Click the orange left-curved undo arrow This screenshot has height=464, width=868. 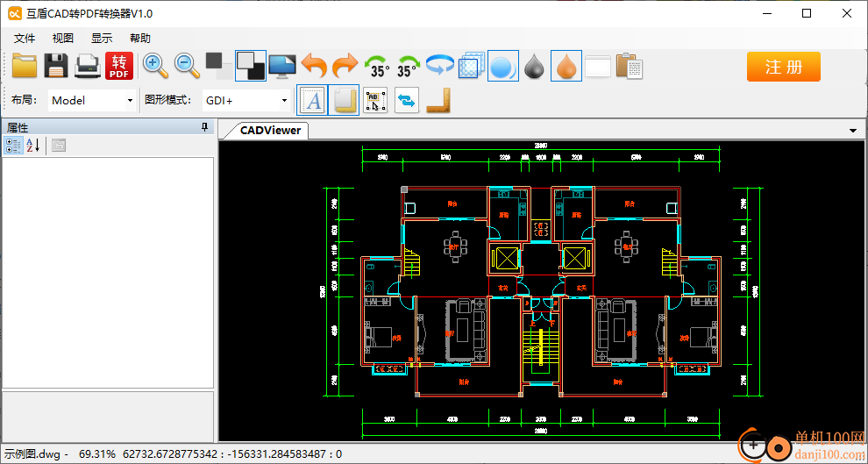point(314,66)
